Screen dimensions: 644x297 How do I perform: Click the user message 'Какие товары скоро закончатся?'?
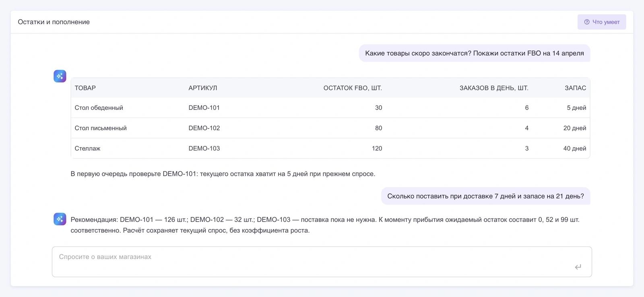(475, 53)
